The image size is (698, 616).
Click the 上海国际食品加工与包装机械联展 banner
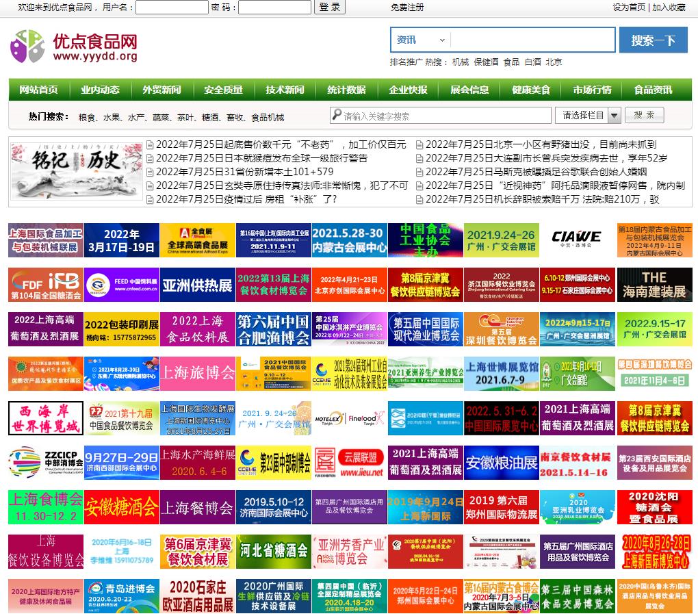46,240
